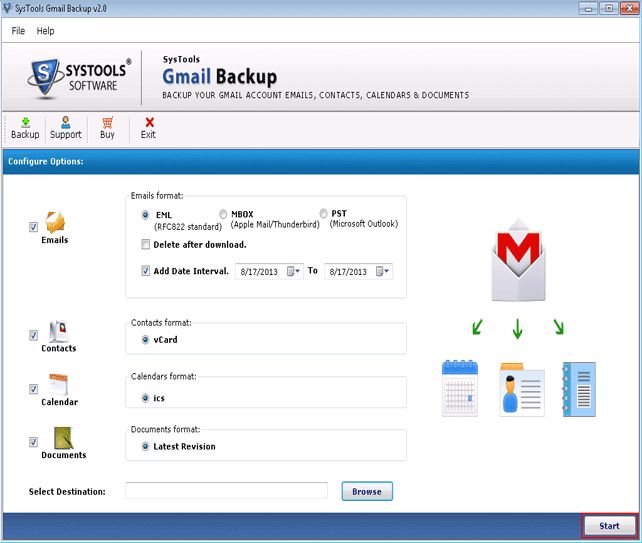Click the contact card illustration on right
The width and height of the screenshot is (642, 543).
[x=522, y=389]
